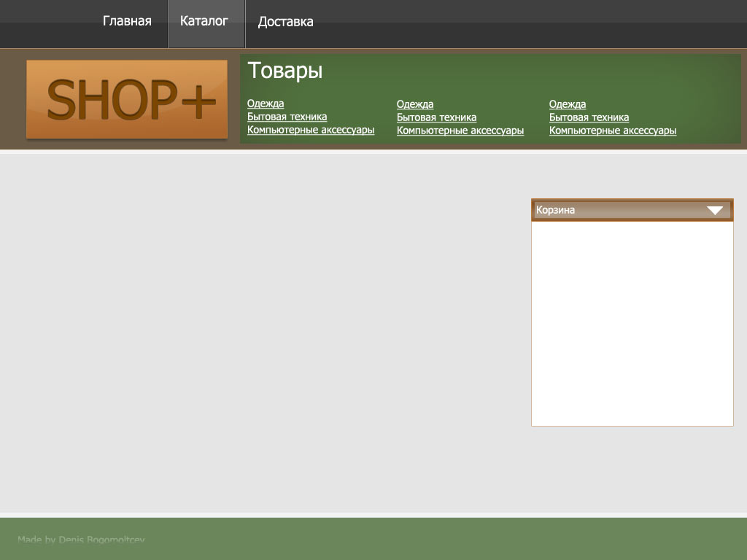The width and height of the screenshot is (747, 560).
Task: Switch to the Каталог tab
Action: (204, 21)
